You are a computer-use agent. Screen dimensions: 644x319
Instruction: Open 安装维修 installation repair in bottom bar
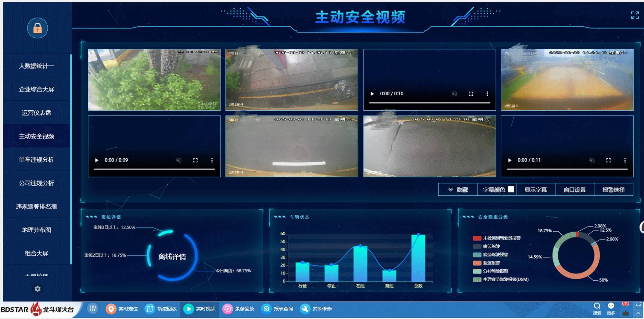(316, 309)
